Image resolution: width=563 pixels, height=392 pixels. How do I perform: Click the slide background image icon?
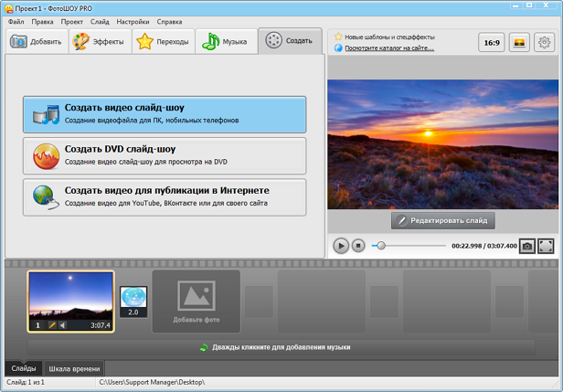point(517,42)
